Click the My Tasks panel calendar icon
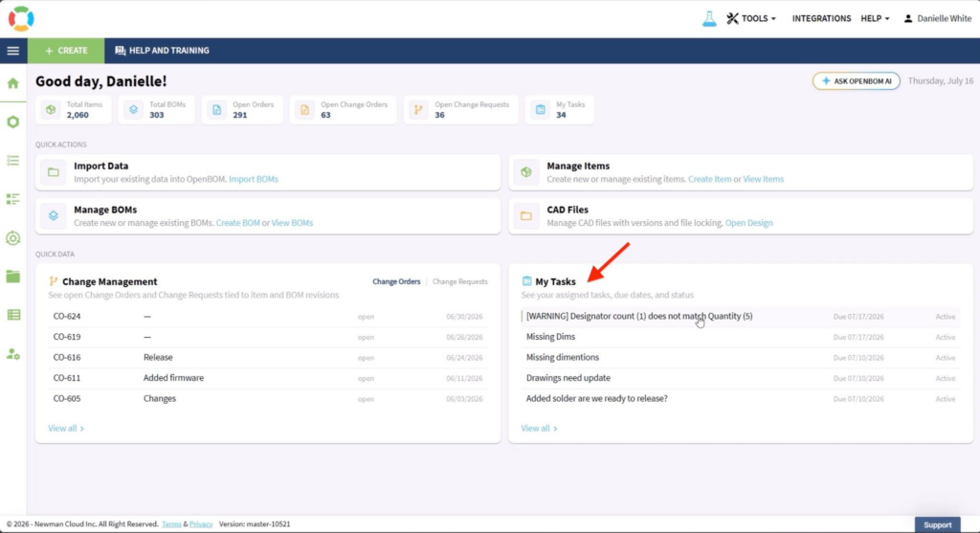Viewport: 980px width, 533px height. click(x=527, y=281)
